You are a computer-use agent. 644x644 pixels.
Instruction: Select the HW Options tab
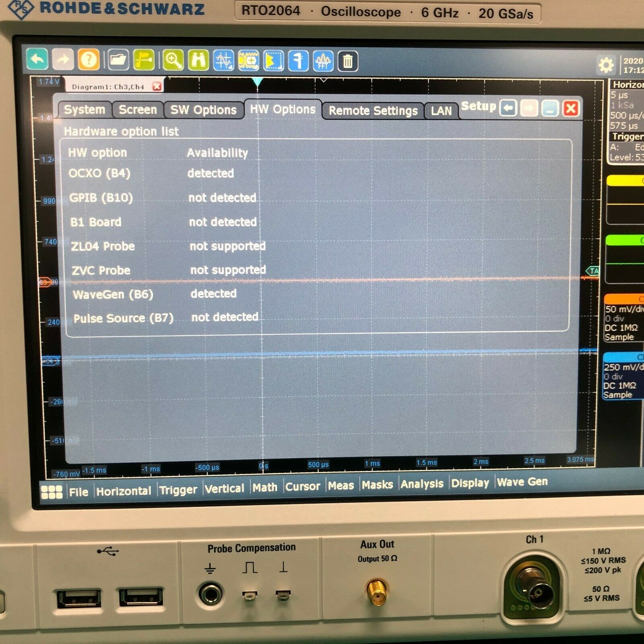click(x=283, y=109)
